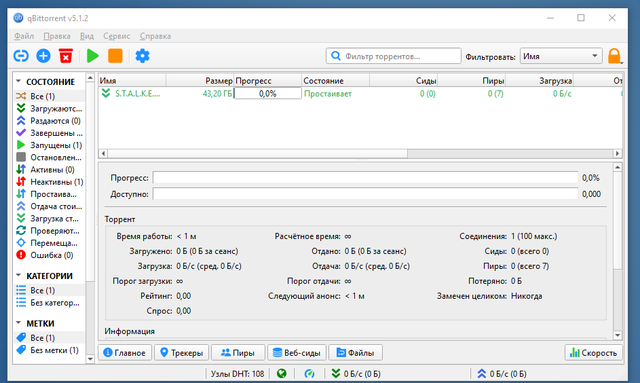Sort by the Имя column header
640x383 pixels.
coord(132,80)
